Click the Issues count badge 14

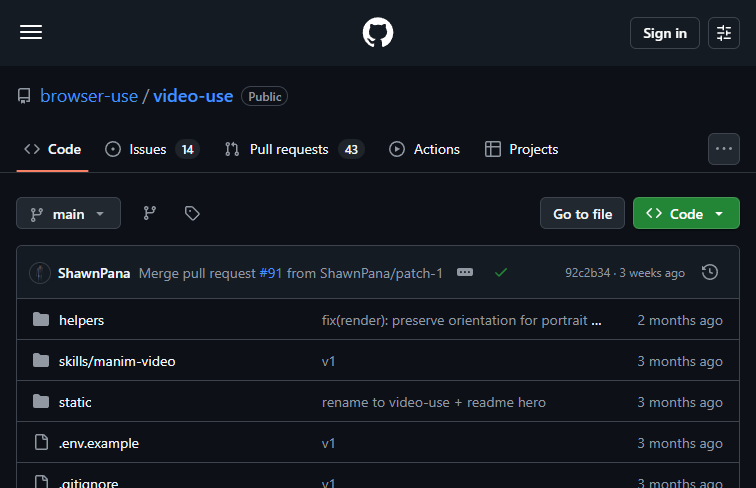(x=188, y=149)
